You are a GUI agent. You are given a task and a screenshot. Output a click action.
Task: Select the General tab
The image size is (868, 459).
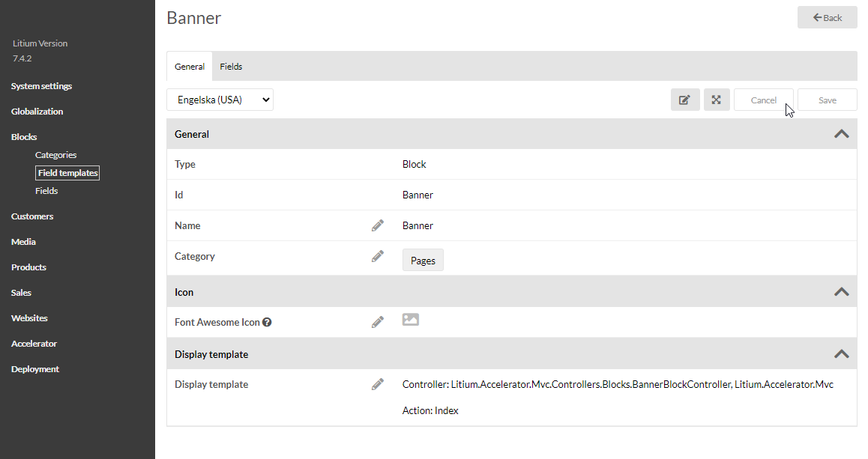(x=190, y=67)
